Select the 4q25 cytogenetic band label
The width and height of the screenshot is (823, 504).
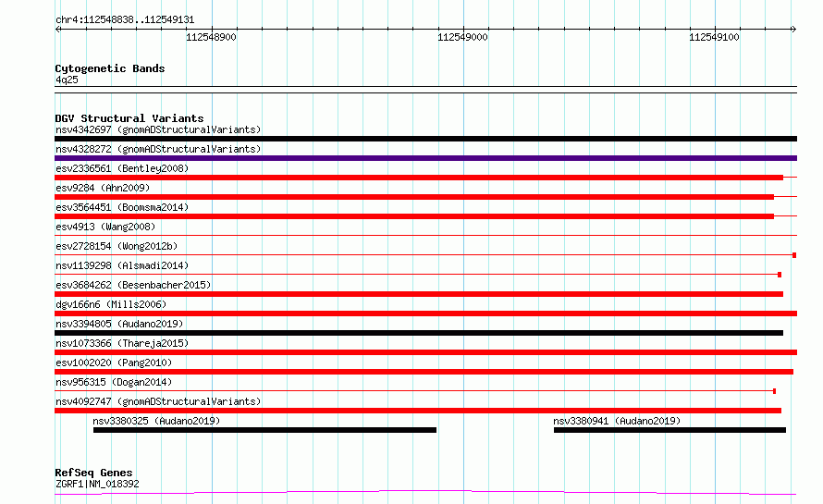67,80
